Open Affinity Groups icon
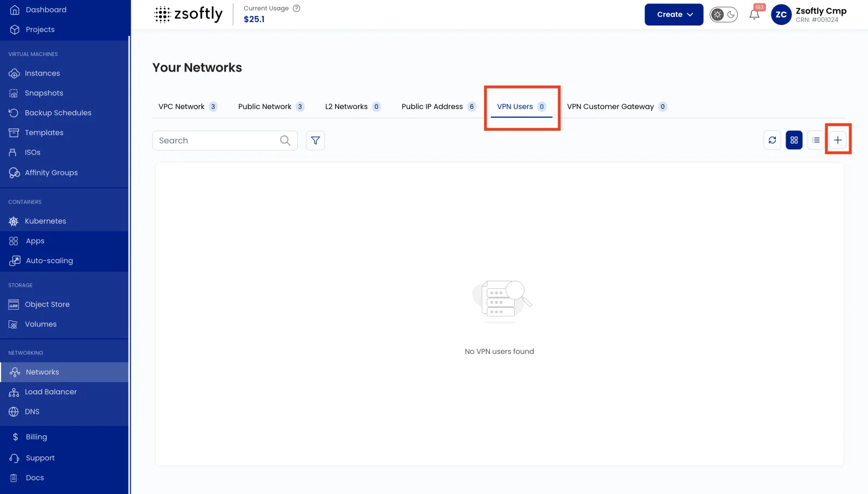 pos(14,173)
